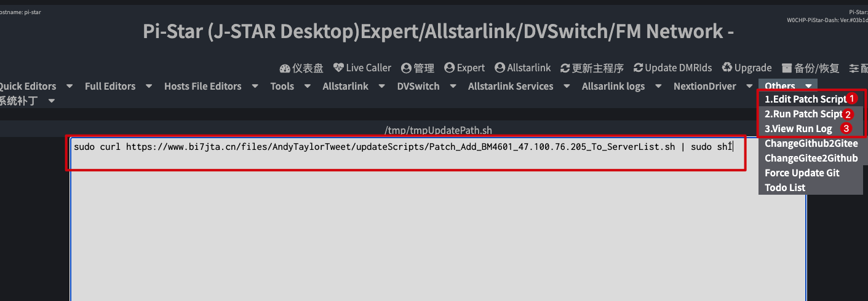Image resolution: width=868 pixels, height=301 pixels.
Task: Expand arrow next to Allstarlink Services
Action: click(x=567, y=86)
